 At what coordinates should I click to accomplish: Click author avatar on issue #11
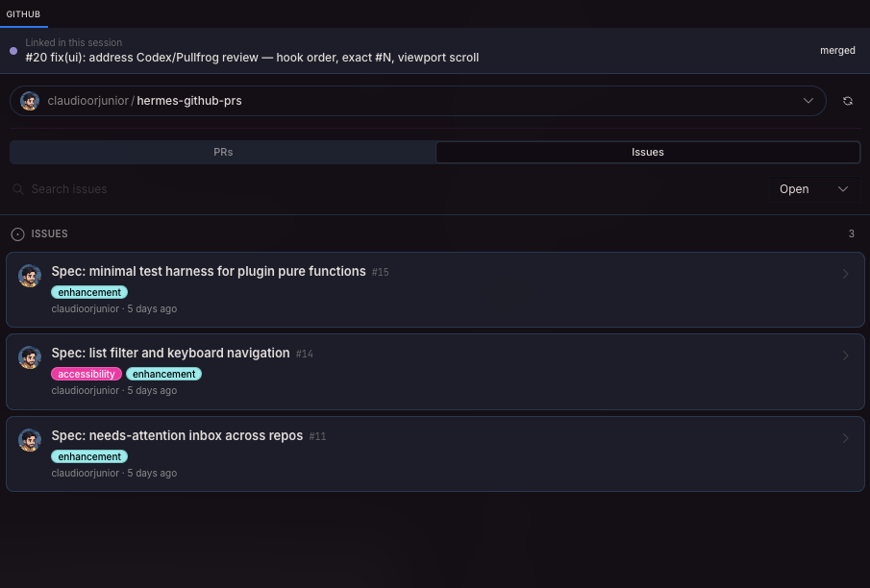coord(30,440)
